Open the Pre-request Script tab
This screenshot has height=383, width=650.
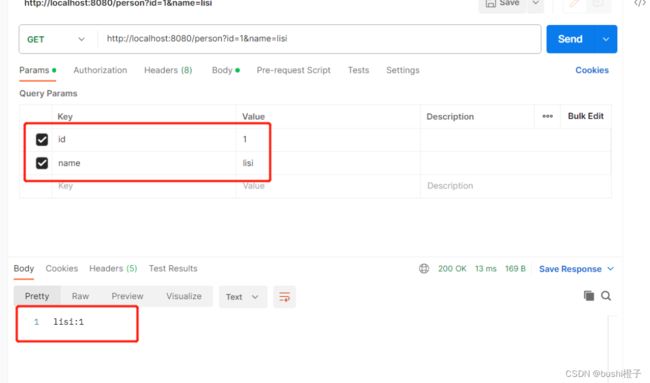tap(293, 70)
